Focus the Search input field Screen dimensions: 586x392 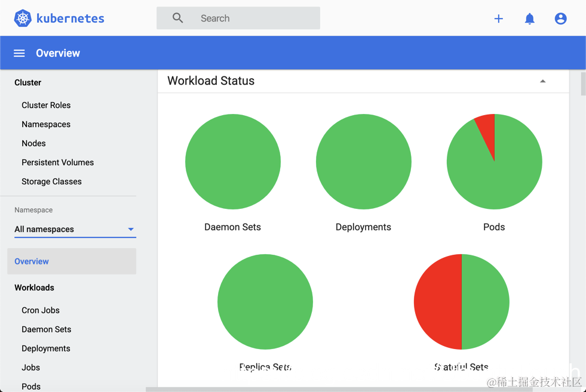coord(238,18)
